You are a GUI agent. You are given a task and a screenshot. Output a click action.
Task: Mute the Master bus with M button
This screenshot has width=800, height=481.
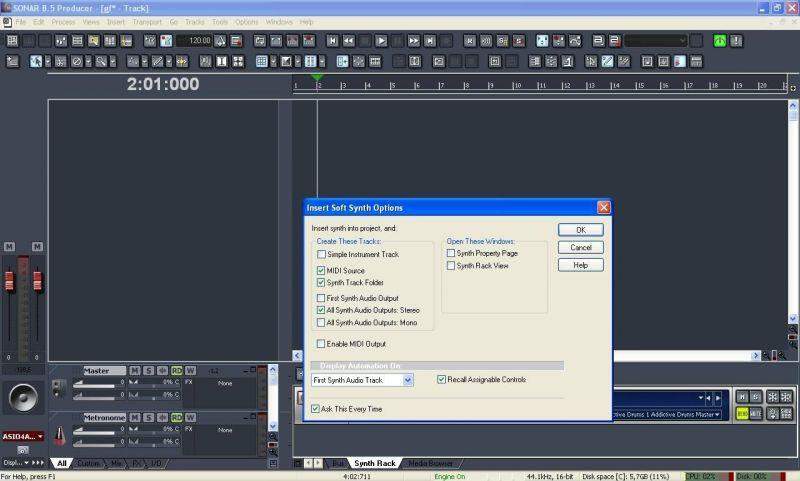coord(134,371)
